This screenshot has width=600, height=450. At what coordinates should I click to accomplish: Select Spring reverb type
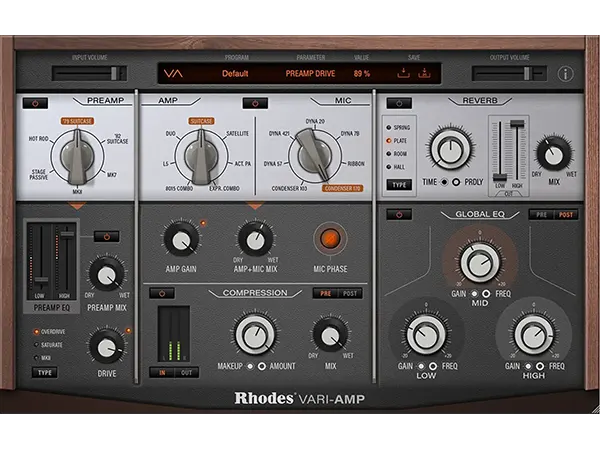click(398, 127)
